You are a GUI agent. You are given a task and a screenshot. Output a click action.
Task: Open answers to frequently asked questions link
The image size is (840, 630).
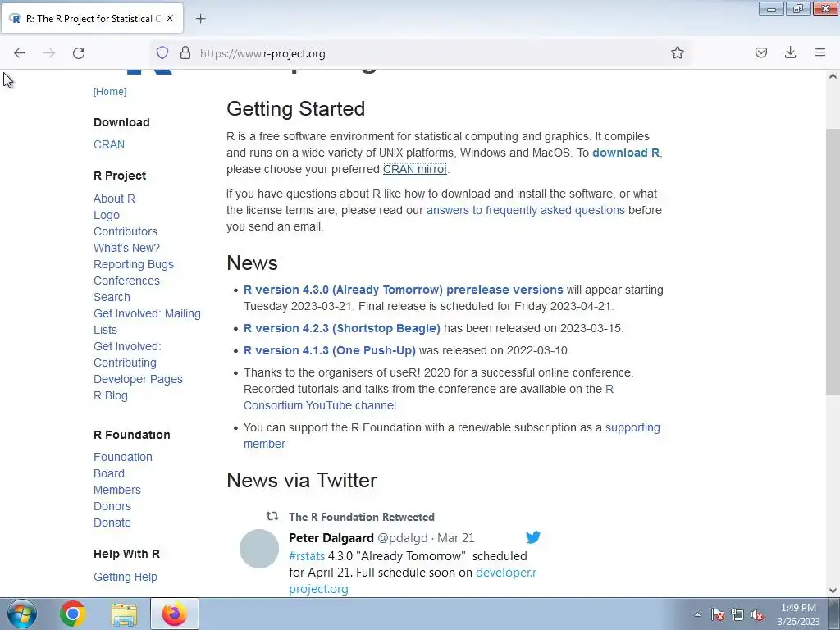point(526,210)
